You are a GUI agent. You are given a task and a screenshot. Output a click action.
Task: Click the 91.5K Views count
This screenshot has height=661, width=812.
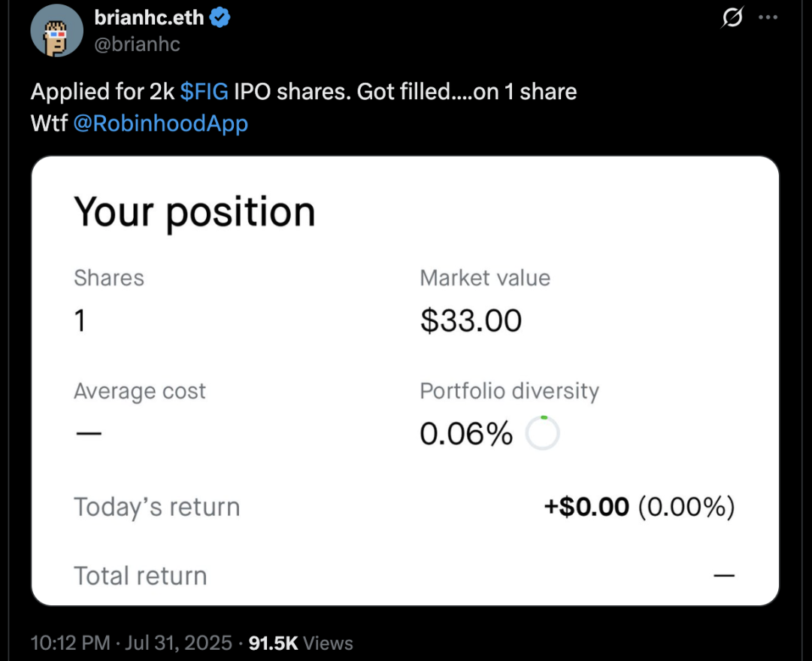[301, 643]
